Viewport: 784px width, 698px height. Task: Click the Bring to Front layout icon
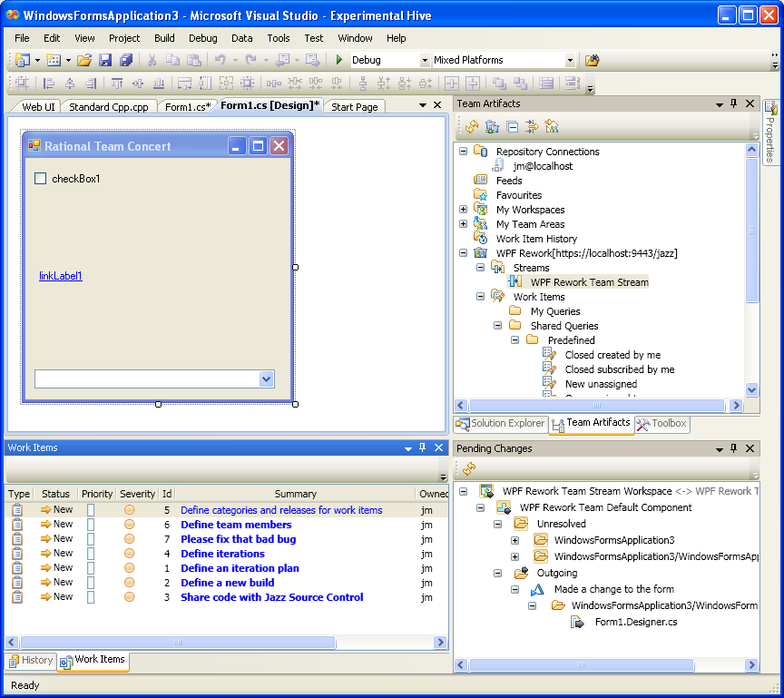pos(499,83)
